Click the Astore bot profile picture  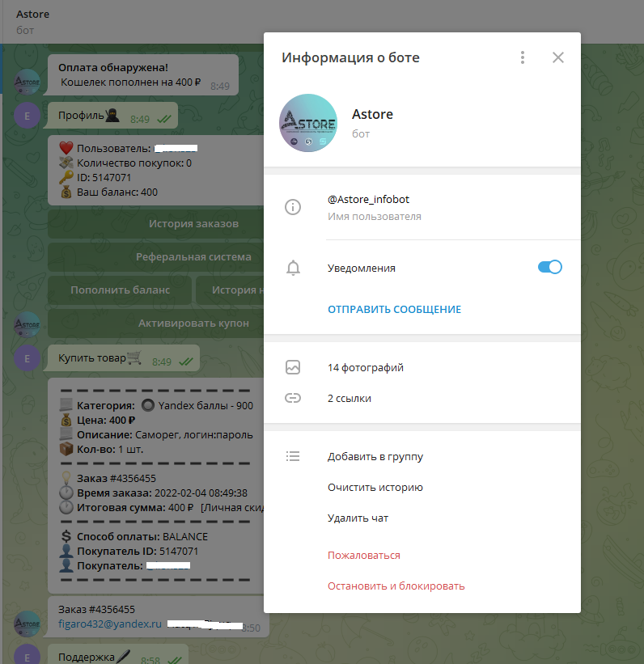[x=308, y=123]
